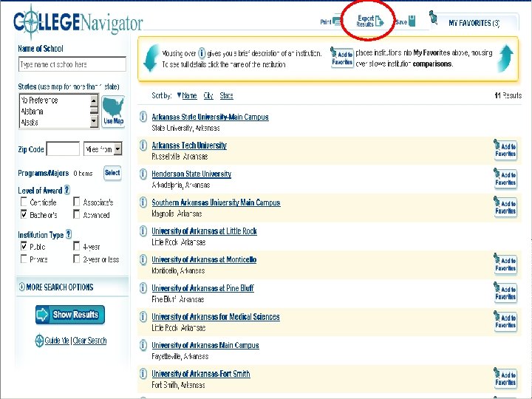The height and width of the screenshot is (399, 532).
Task: Click the Use Map icon
Action: [x=113, y=112]
